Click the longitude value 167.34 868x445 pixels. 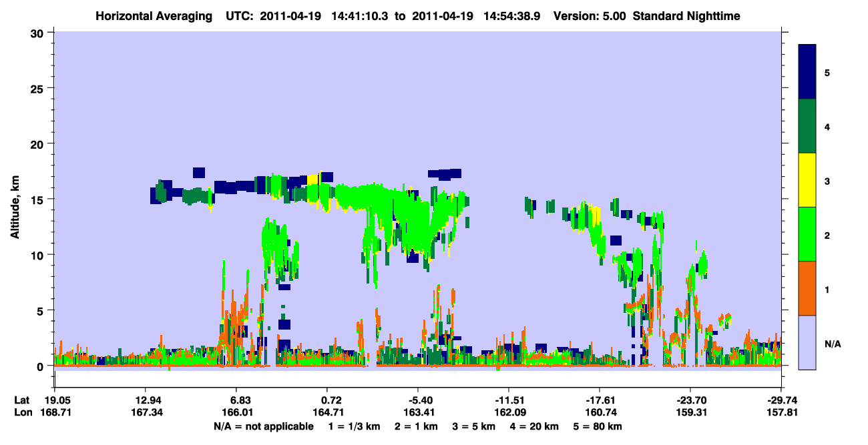tap(147, 413)
